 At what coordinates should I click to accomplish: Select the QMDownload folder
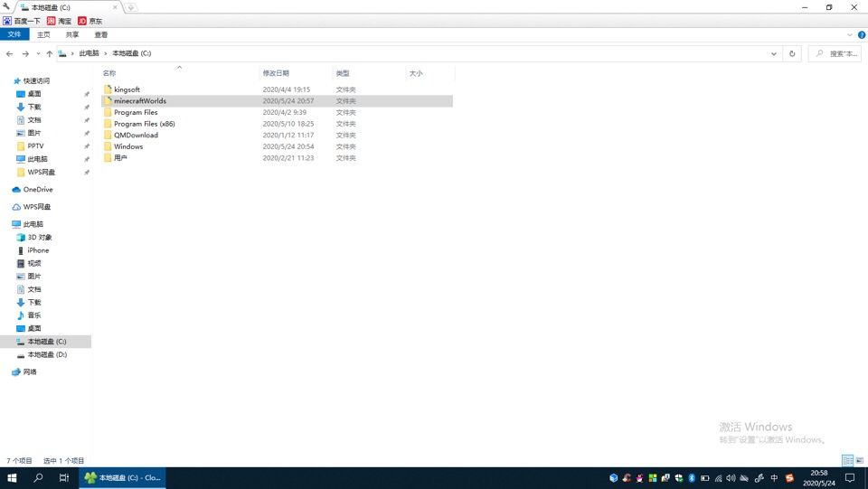click(137, 135)
